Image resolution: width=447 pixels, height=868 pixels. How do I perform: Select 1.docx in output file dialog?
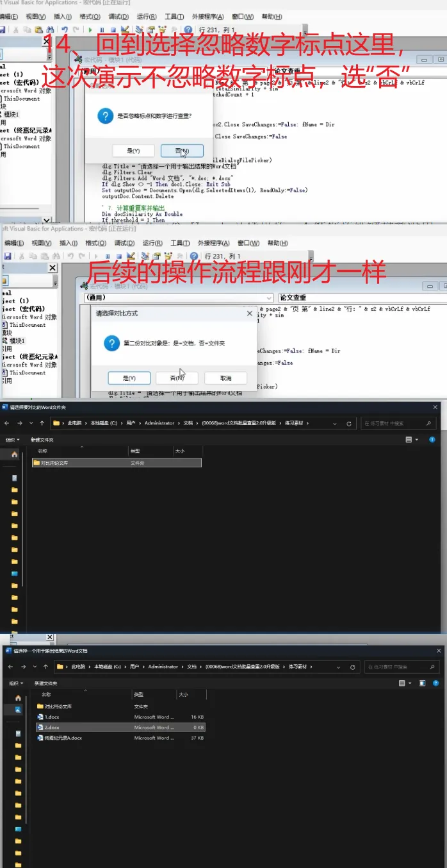point(121,717)
